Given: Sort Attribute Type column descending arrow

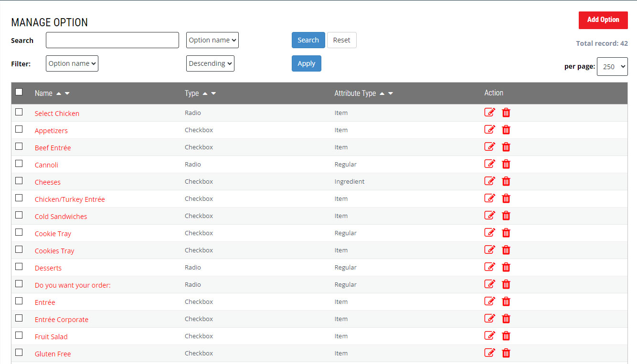Looking at the screenshot, I should [391, 94].
